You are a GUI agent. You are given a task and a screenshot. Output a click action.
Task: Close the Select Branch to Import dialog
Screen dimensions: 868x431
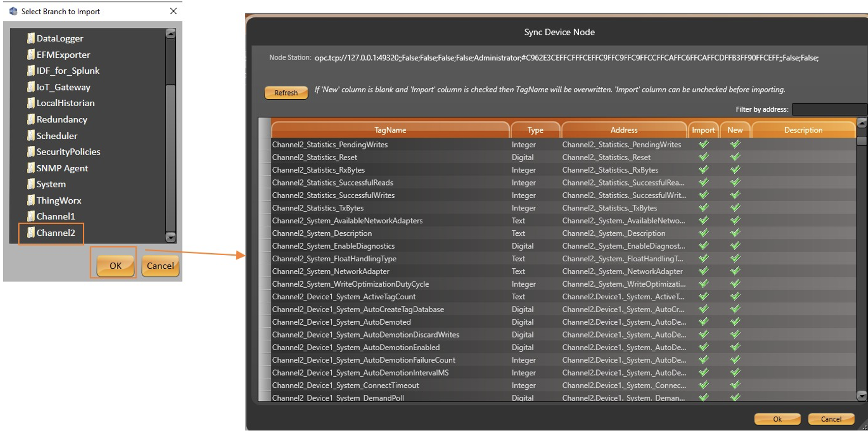[x=173, y=11]
